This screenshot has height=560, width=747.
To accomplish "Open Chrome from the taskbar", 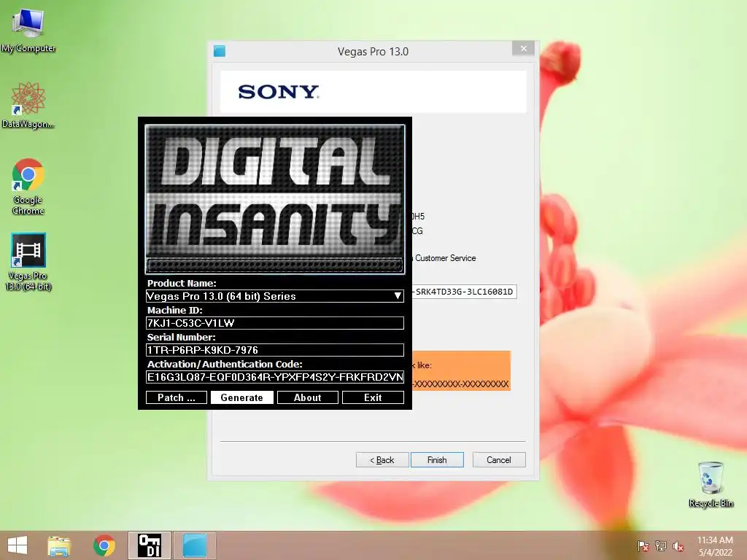I will click(104, 545).
